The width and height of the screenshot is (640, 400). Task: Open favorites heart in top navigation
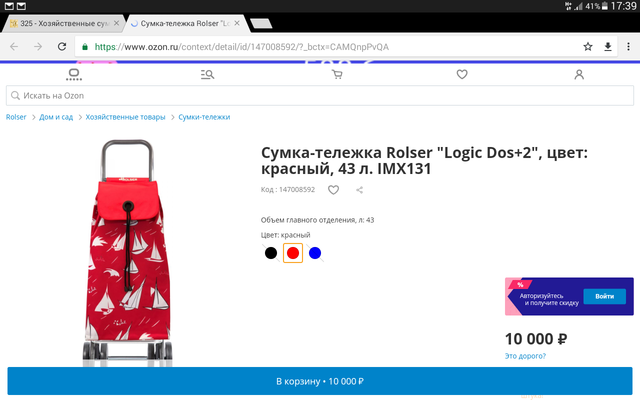(462, 74)
